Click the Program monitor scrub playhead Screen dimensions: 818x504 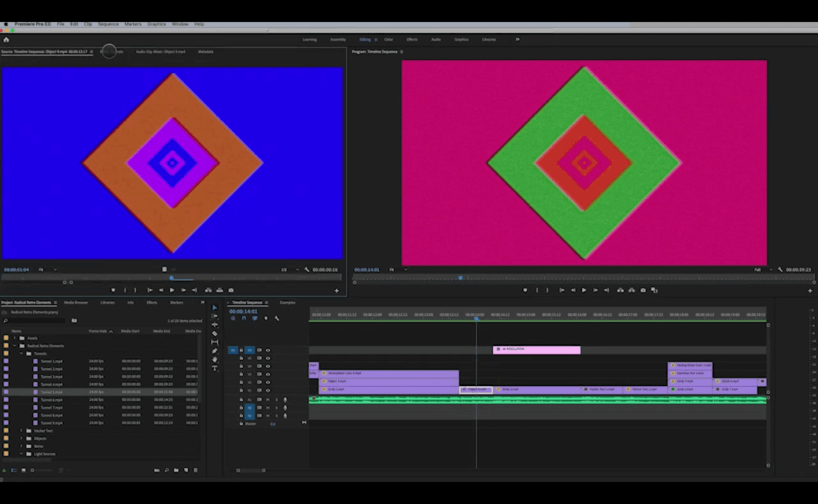tap(461, 278)
